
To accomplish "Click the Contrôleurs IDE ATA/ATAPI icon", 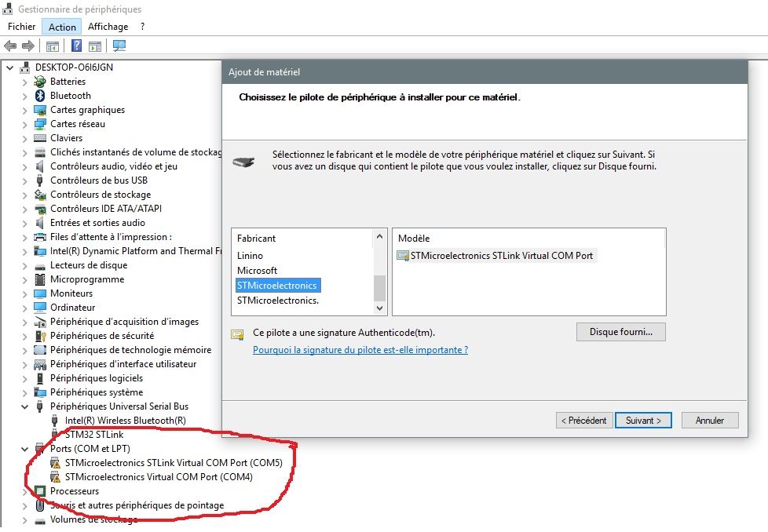I will [40, 209].
